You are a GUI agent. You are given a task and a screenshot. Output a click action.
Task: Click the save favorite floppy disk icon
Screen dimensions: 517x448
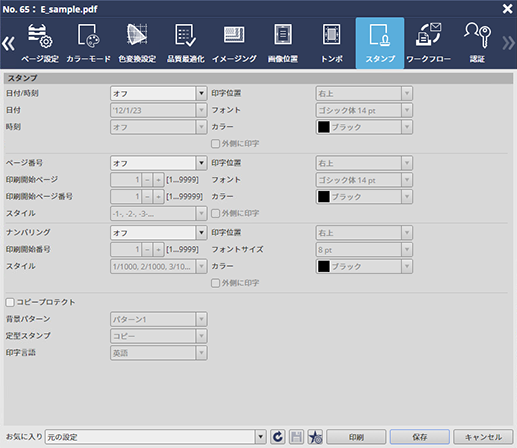296,437
